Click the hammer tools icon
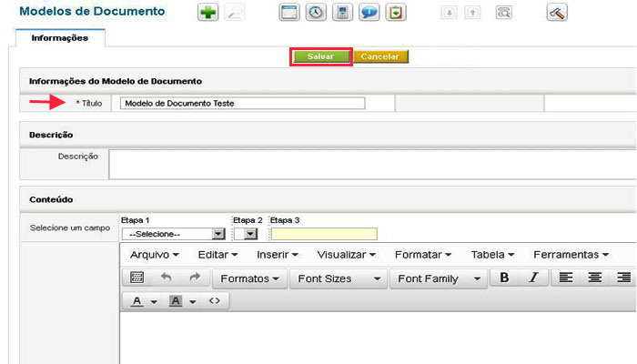The image size is (637, 364). pos(558,13)
